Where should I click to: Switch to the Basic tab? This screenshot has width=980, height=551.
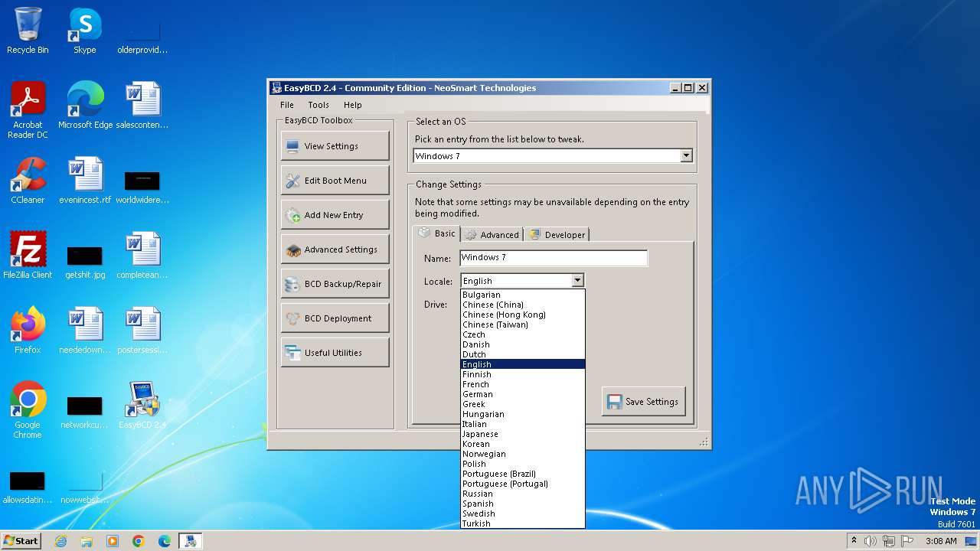pos(436,233)
